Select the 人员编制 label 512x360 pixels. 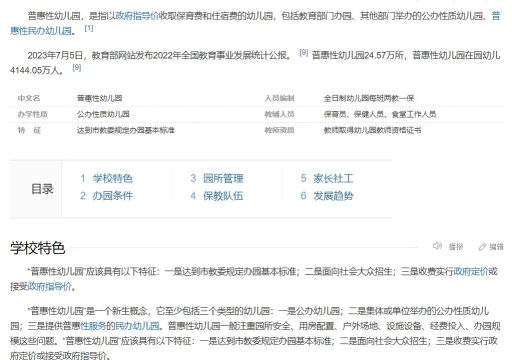(x=280, y=98)
